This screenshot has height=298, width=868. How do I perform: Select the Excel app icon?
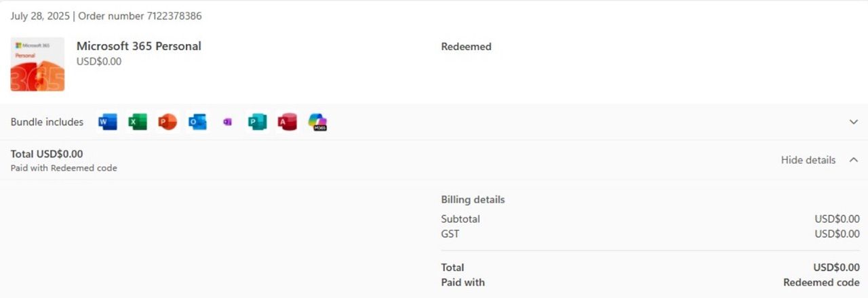tap(138, 122)
